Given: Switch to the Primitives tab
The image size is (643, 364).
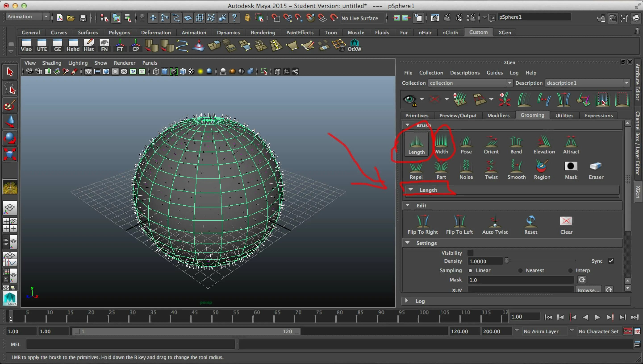Looking at the screenshot, I should 417,116.
